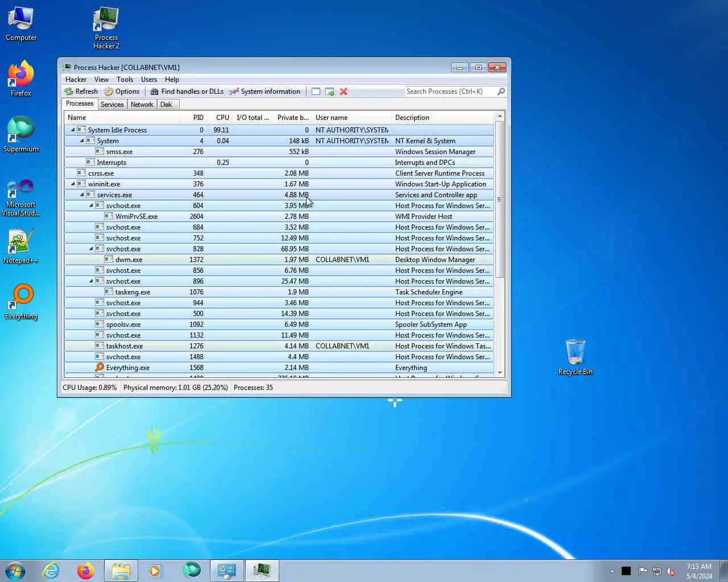Open System information

265,92
